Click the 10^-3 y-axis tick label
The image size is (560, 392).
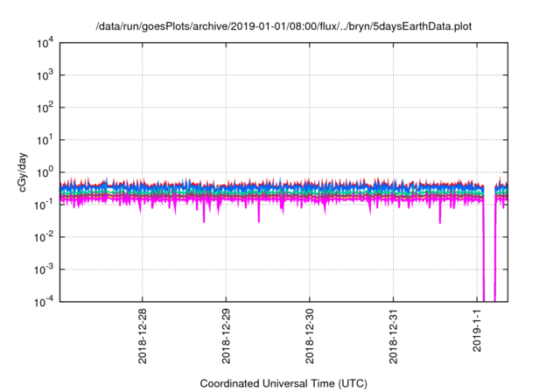pos(44,270)
